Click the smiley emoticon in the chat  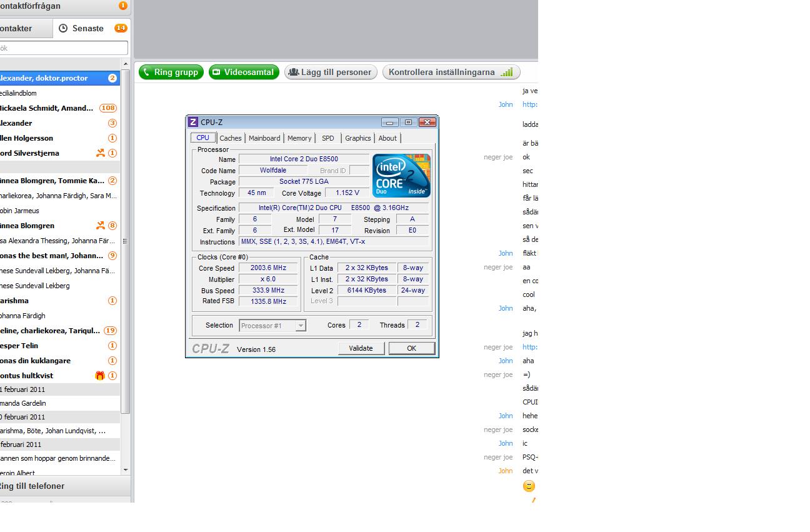coord(529,486)
